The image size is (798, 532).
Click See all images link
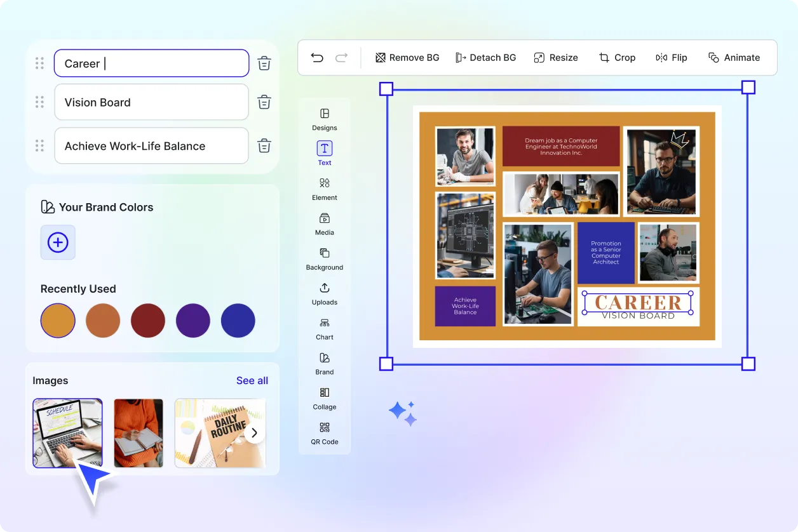click(252, 381)
